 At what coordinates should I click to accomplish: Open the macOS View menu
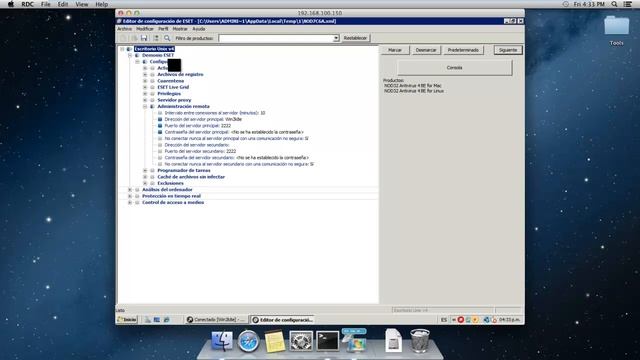tap(82, 4)
